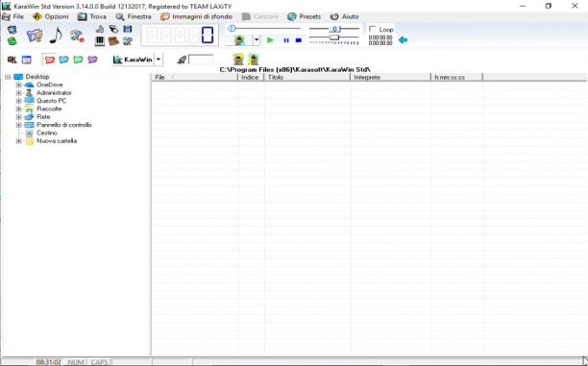Image resolution: width=588 pixels, height=366 pixels.
Task: Sort by the Indice column header
Action: [251, 77]
